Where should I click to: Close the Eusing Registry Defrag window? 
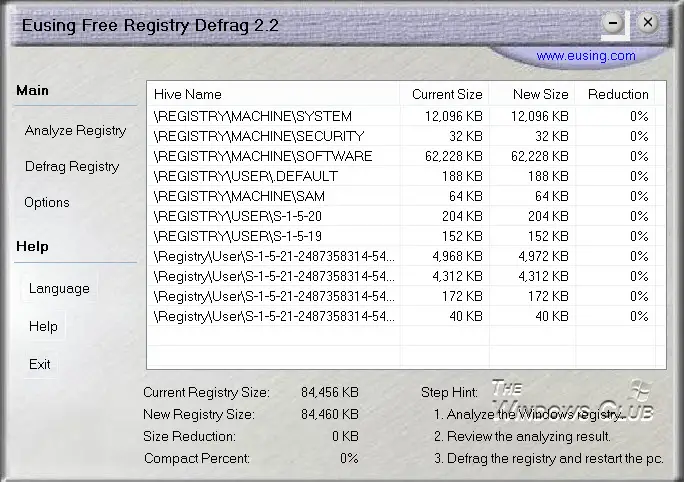[648, 22]
